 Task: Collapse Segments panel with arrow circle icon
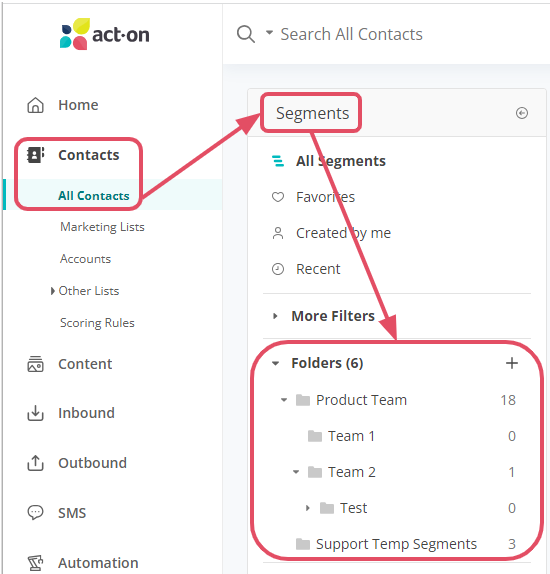click(522, 113)
